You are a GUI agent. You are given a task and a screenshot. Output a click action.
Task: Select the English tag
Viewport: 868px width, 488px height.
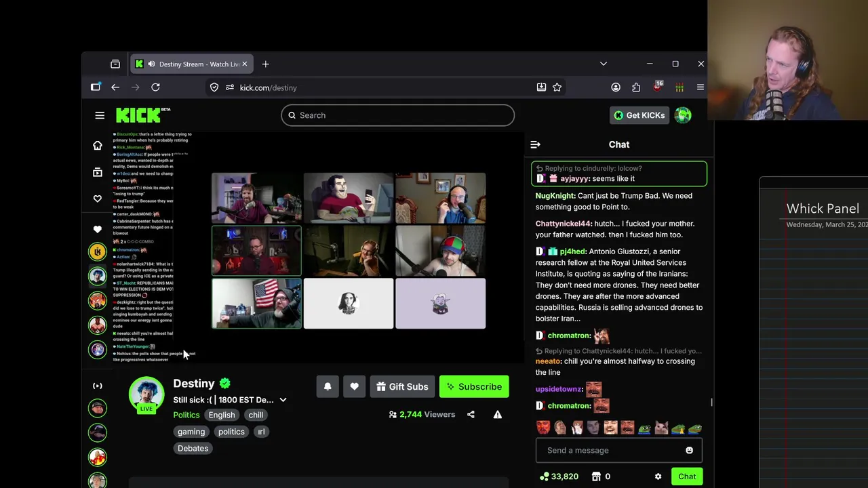coord(222,415)
